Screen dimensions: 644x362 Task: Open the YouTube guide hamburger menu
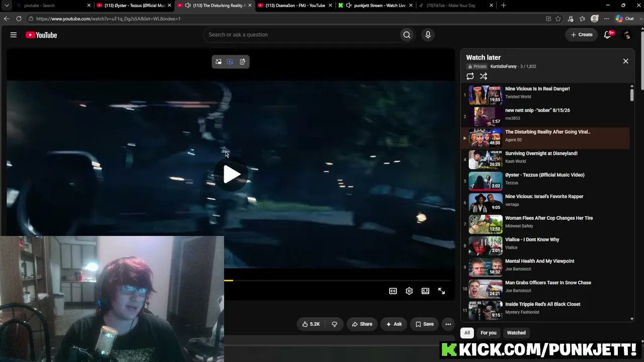(14, 35)
